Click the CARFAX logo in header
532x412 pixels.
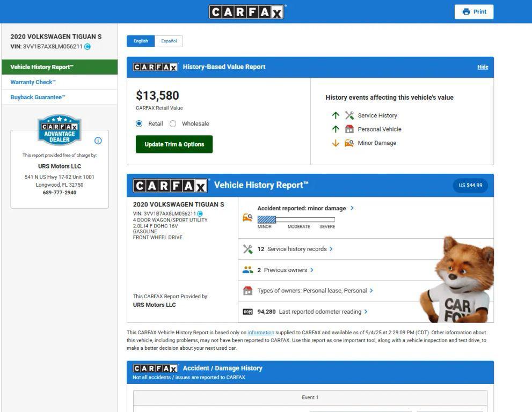point(246,12)
